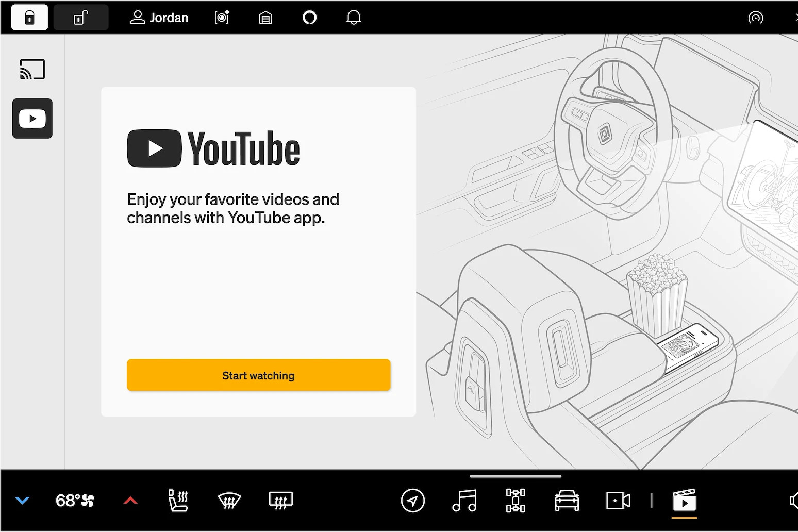Select the YouTube app in sidebar

coord(32,119)
